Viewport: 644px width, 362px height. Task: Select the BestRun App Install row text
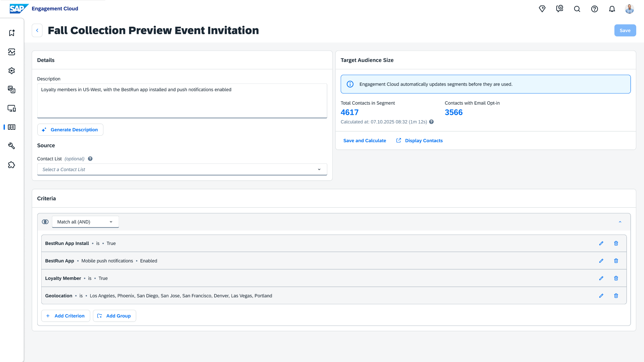(x=80, y=243)
